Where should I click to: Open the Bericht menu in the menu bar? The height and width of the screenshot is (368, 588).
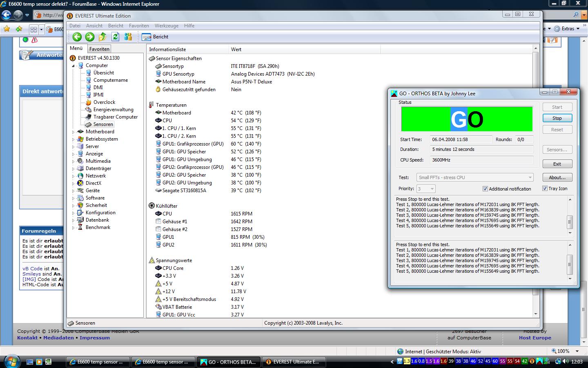pos(116,26)
